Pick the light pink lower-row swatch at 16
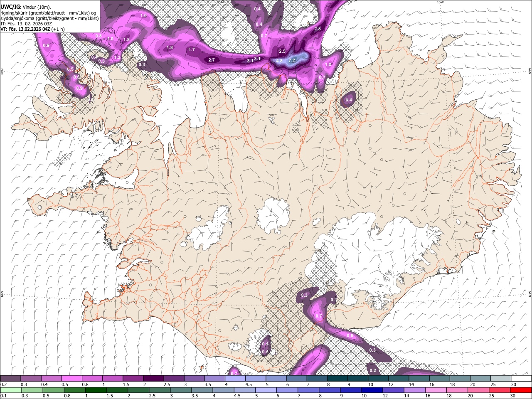Screen dimensions: 532x399 pos(436,390)
